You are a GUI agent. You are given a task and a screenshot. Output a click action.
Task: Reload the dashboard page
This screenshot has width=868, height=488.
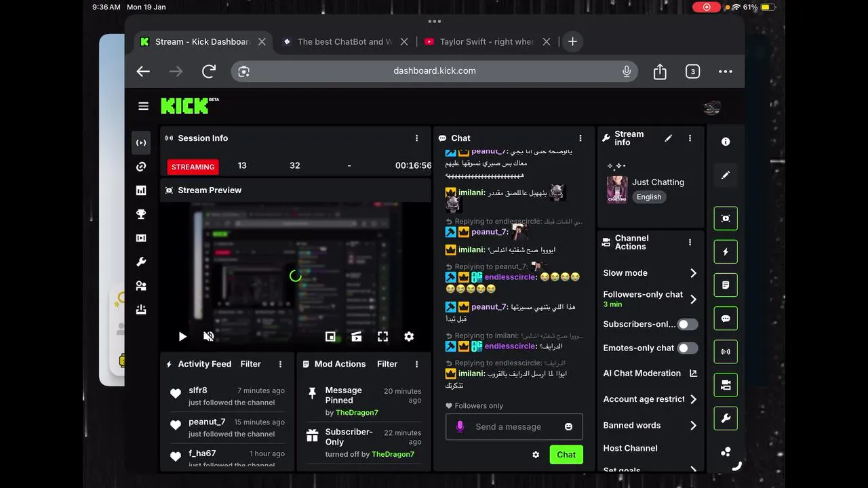click(x=209, y=71)
